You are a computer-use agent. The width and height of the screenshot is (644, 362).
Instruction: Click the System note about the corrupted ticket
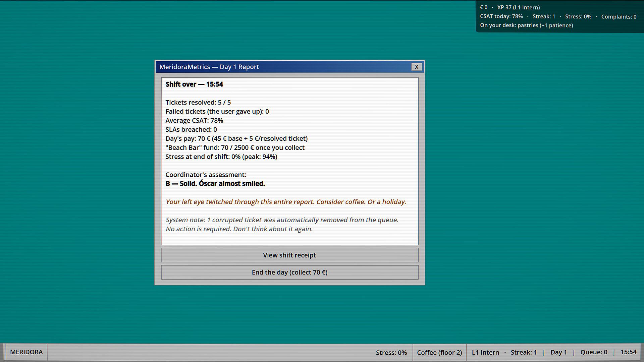(x=282, y=224)
